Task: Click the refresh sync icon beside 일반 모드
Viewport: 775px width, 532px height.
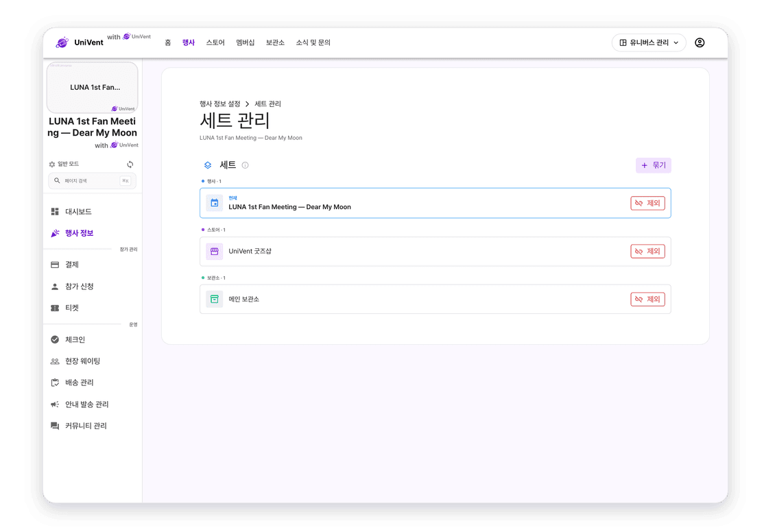Action: [x=130, y=164]
